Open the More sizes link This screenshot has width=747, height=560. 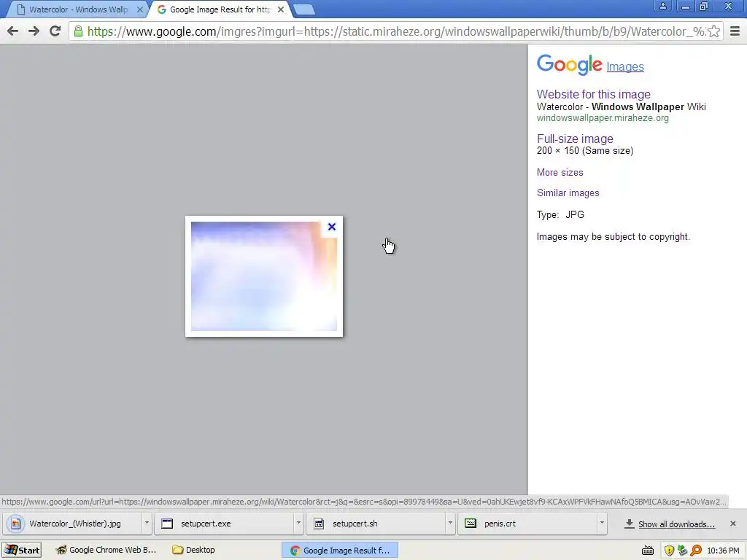(560, 172)
